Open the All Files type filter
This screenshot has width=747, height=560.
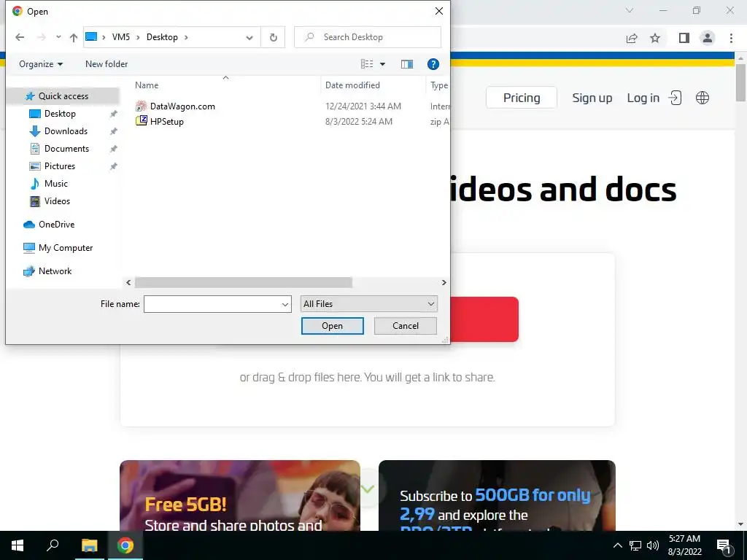368,304
